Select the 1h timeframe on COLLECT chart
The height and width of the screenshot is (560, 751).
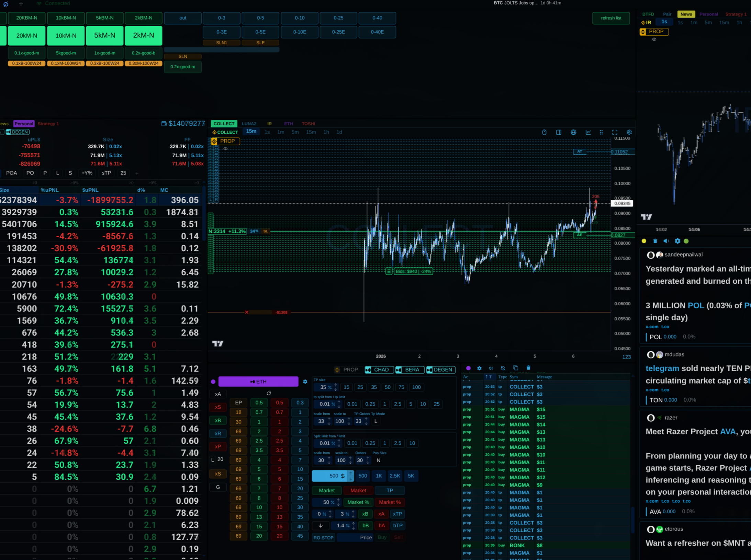click(x=326, y=132)
